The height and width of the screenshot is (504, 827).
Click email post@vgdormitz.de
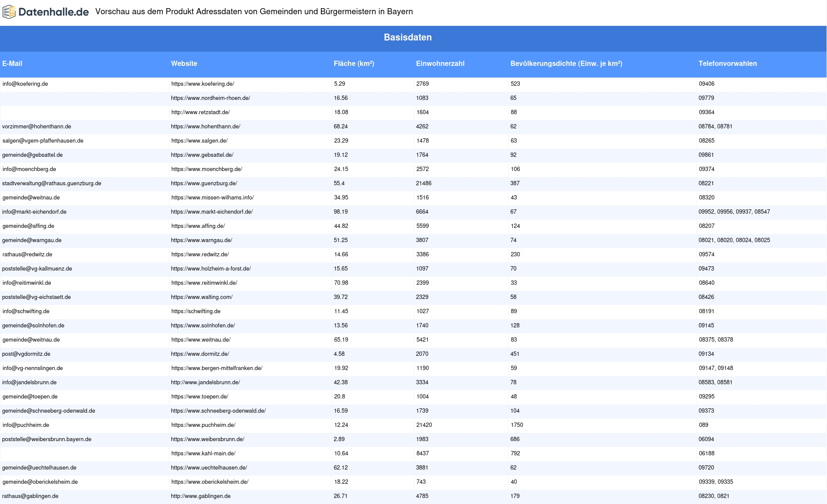tap(26, 354)
